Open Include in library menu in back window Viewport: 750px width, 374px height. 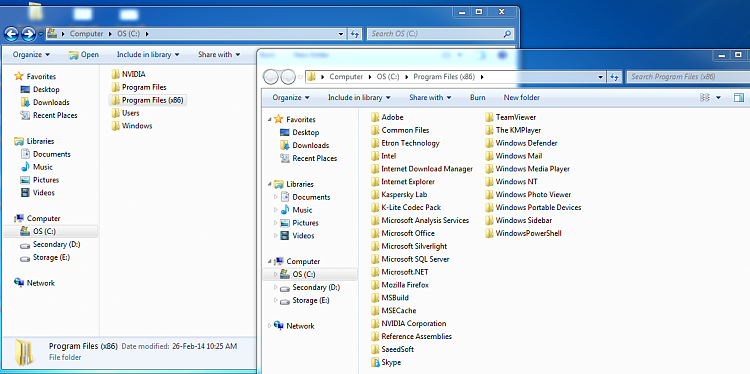(x=148, y=55)
